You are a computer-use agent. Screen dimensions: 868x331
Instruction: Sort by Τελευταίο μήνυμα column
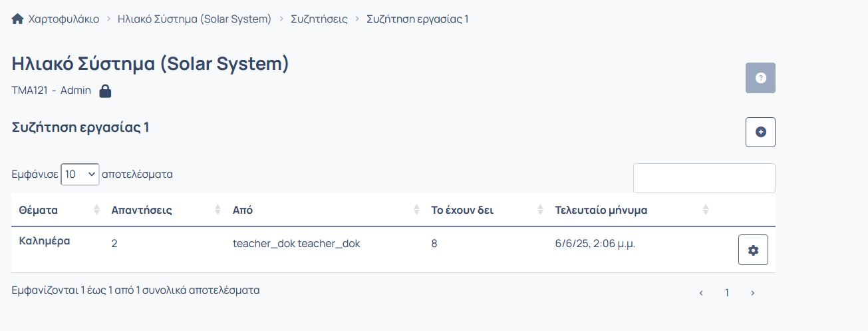[601, 210]
